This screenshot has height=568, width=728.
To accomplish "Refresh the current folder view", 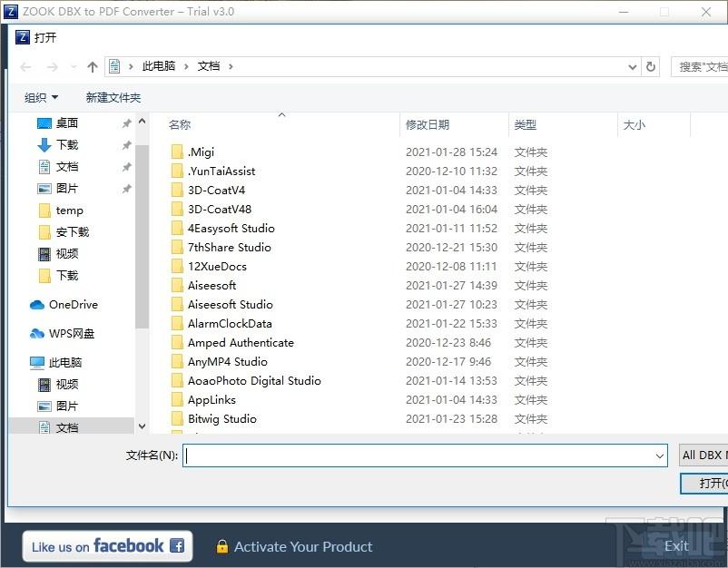I will point(651,67).
